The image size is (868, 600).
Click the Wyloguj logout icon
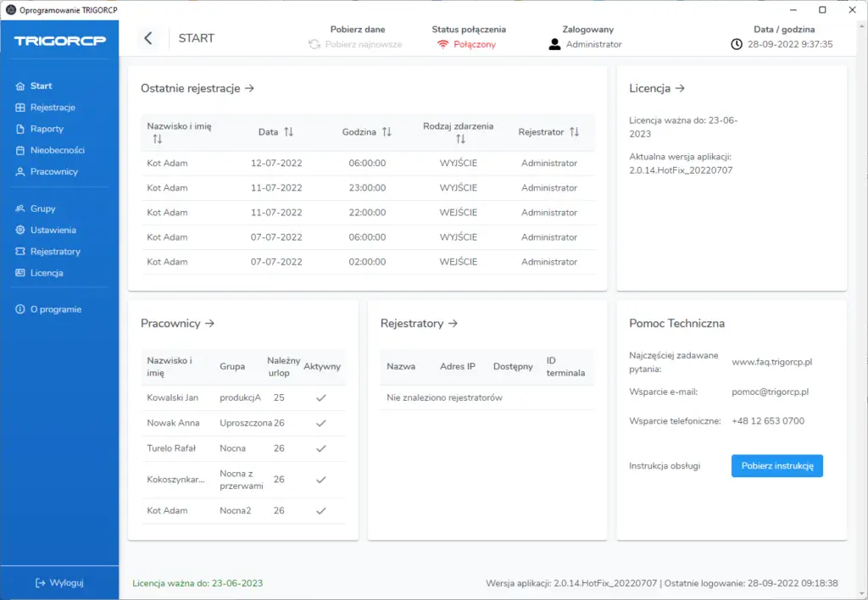pyautogui.click(x=39, y=583)
